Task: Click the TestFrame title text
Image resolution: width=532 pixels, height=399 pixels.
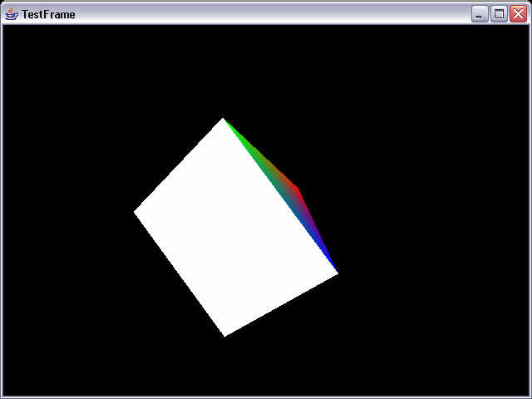Action: coord(48,15)
